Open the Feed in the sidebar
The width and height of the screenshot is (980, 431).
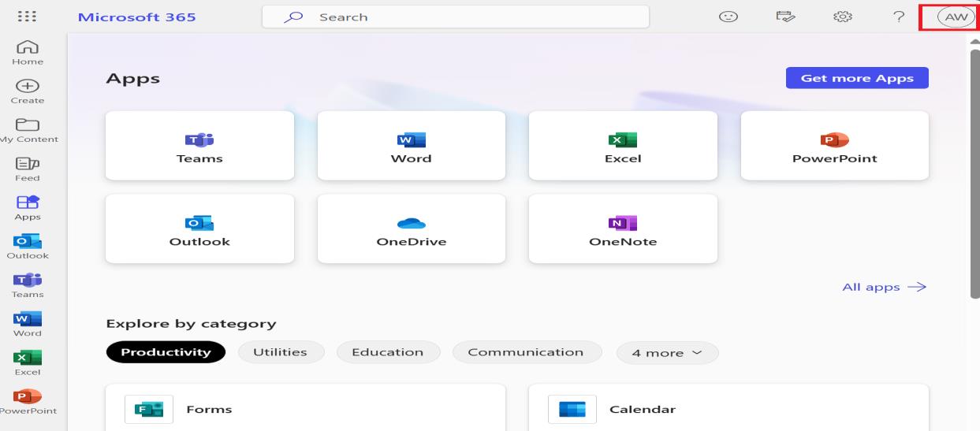[26, 169]
